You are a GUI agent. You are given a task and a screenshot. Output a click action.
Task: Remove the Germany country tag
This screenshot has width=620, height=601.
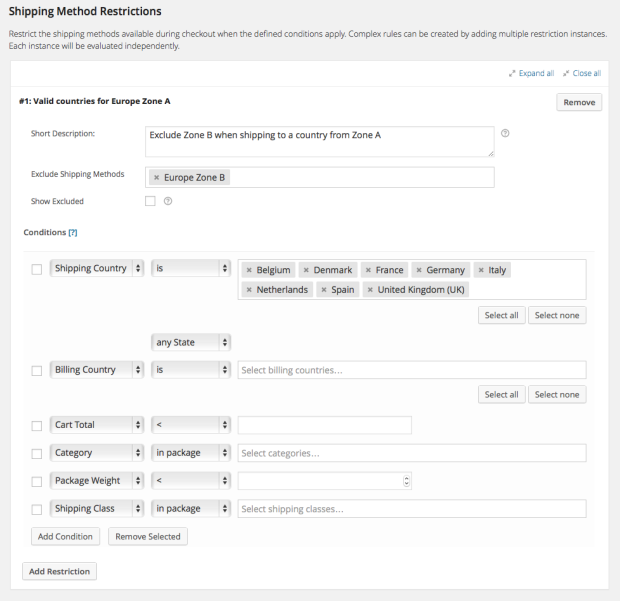418,270
